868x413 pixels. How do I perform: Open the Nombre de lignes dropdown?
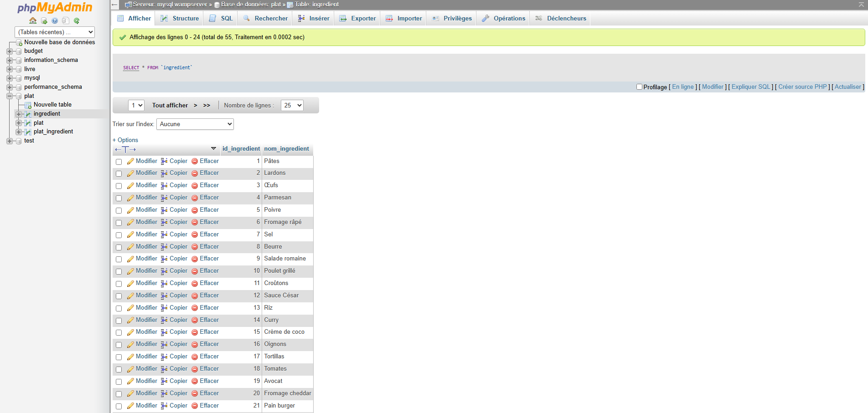(292, 105)
